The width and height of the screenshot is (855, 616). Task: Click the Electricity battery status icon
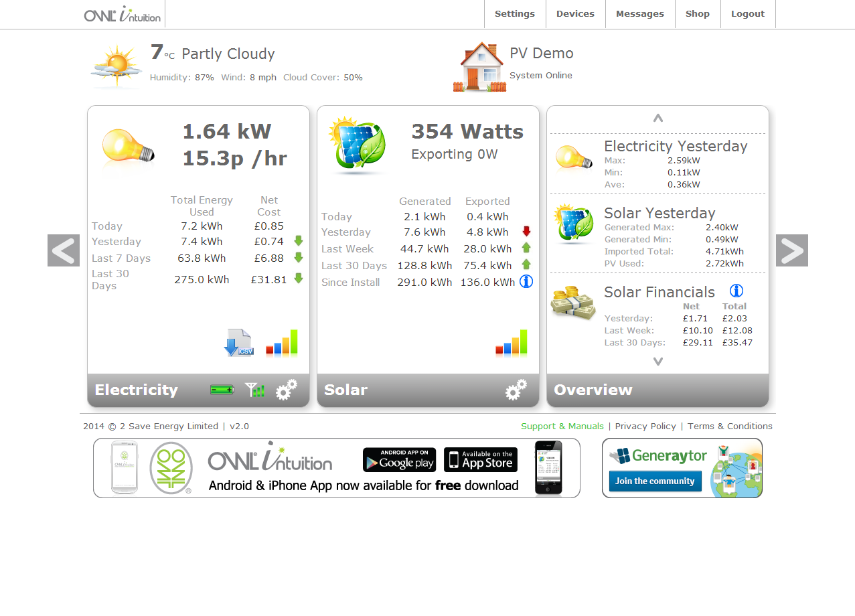[222, 390]
